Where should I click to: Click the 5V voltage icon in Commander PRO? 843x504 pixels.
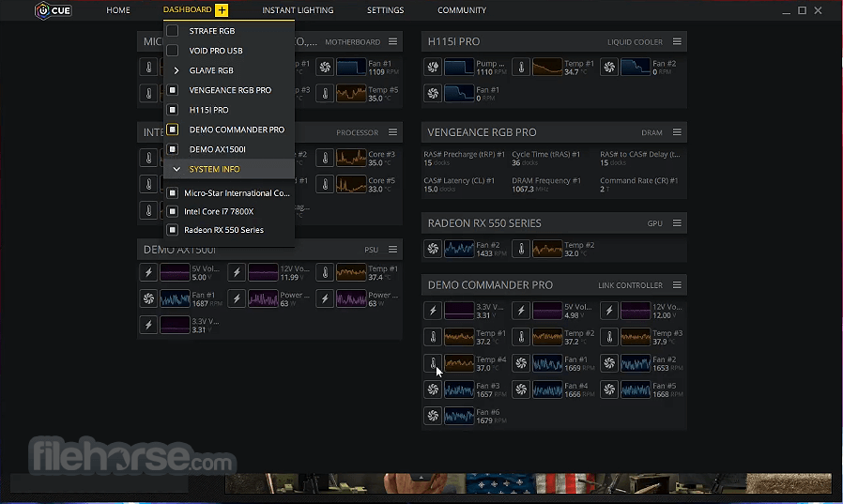point(521,311)
